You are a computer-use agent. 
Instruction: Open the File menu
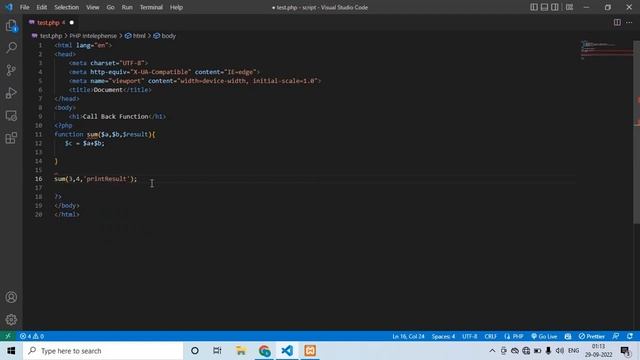[24, 7]
